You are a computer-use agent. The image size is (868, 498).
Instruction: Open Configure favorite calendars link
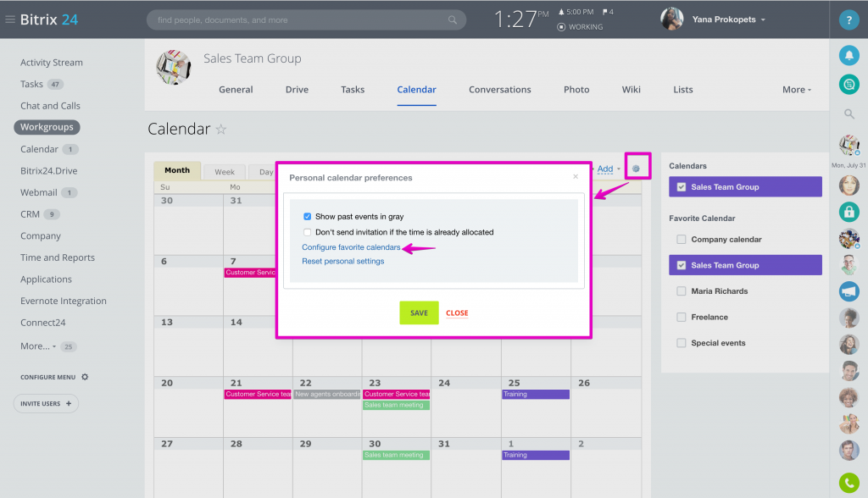pos(351,247)
